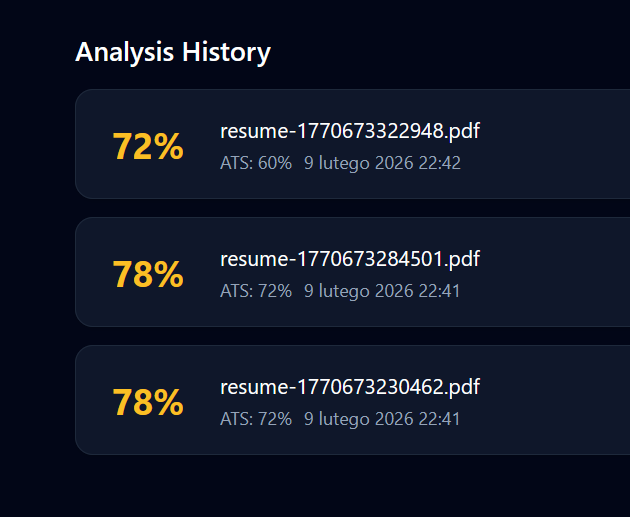Open the resume-1770673284501.pdf analysis entry
Image resolution: width=630 pixels, height=517 pixels.
click(x=349, y=260)
